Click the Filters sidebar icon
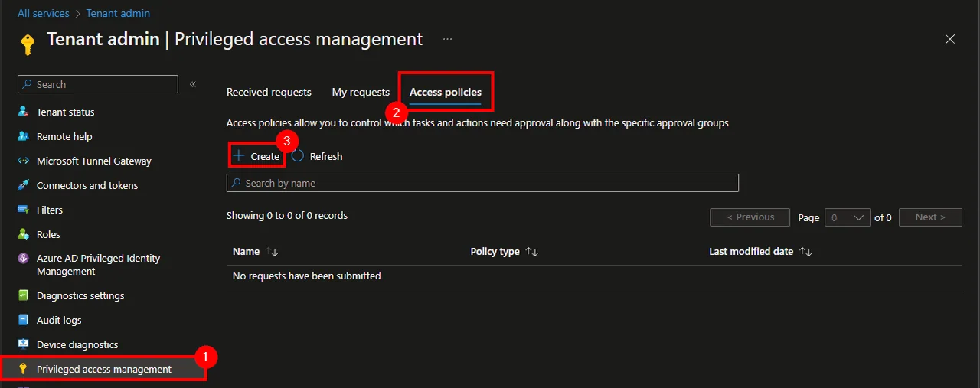The width and height of the screenshot is (980, 388). (x=23, y=210)
